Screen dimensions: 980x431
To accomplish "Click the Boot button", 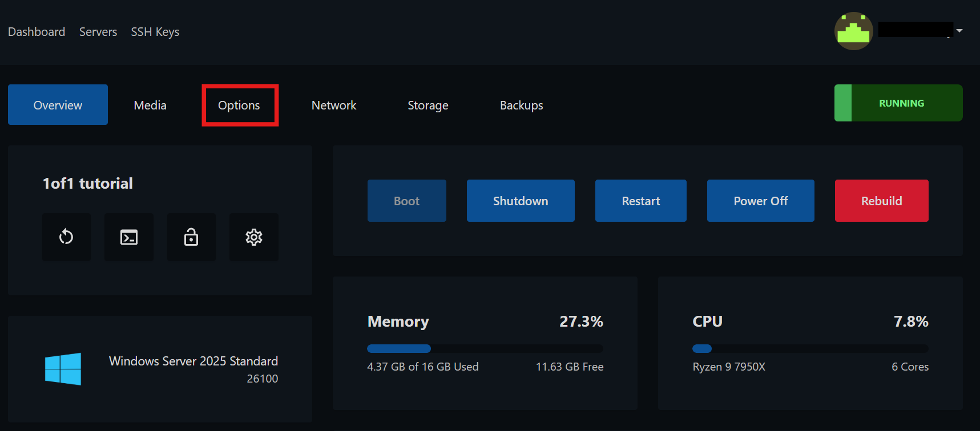I will point(407,201).
